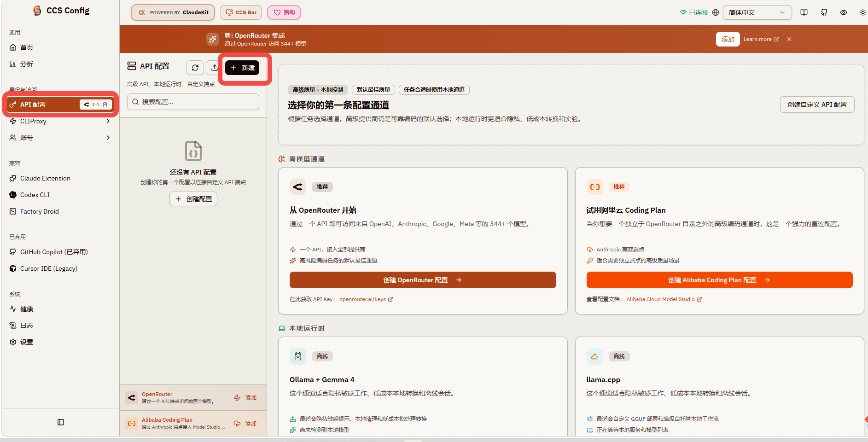Open 健康 in the sidebar
This screenshot has height=442, width=868.
coord(60,309)
